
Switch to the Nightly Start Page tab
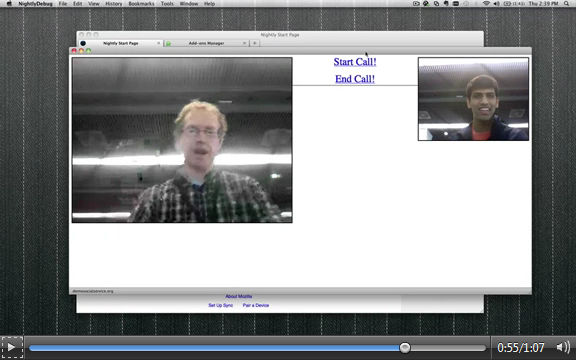click(120, 43)
